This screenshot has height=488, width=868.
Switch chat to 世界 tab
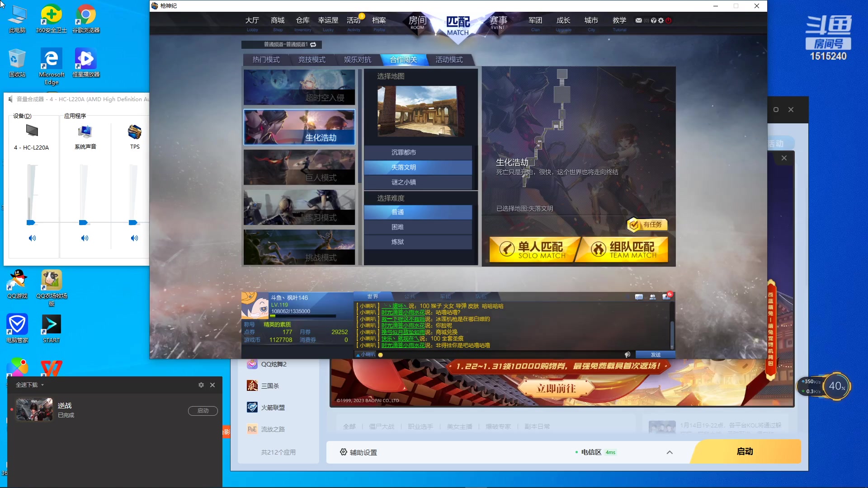[x=373, y=296]
